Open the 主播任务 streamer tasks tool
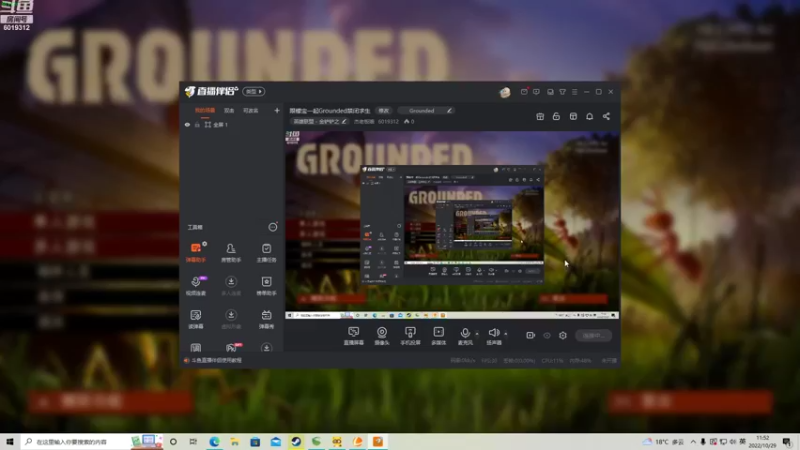800x450 pixels. tap(266, 252)
